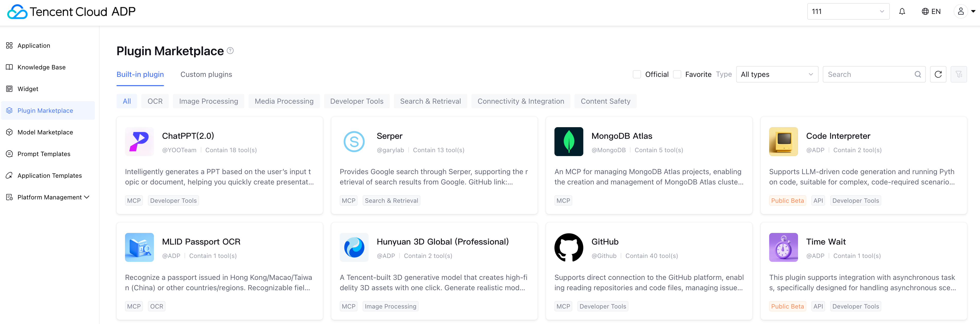Filter by Content Safety category
Viewport: 980px width, 324px height.
click(x=605, y=101)
